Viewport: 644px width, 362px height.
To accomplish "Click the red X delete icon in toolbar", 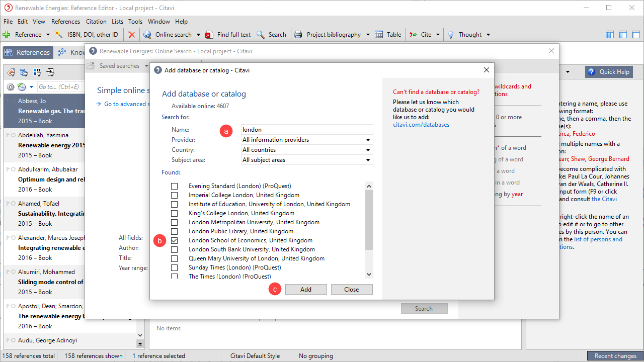I will (131, 35).
